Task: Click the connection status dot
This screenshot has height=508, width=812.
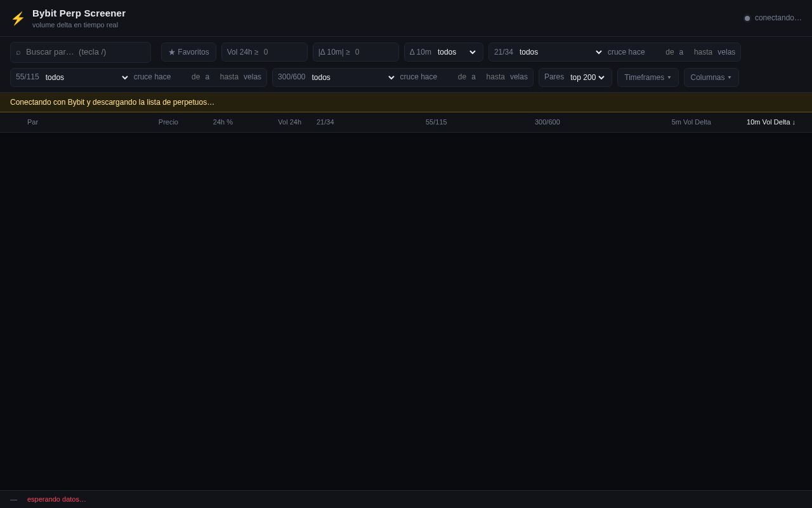Action: [747, 18]
